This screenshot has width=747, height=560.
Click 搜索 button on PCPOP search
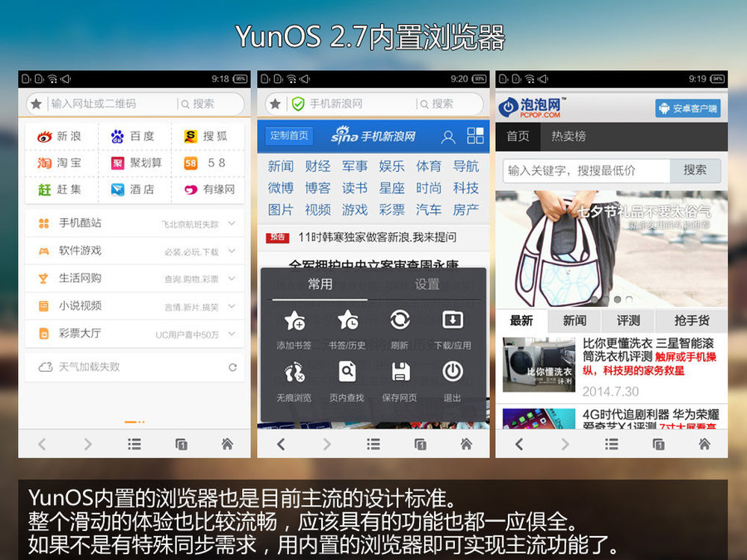[695, 170]
